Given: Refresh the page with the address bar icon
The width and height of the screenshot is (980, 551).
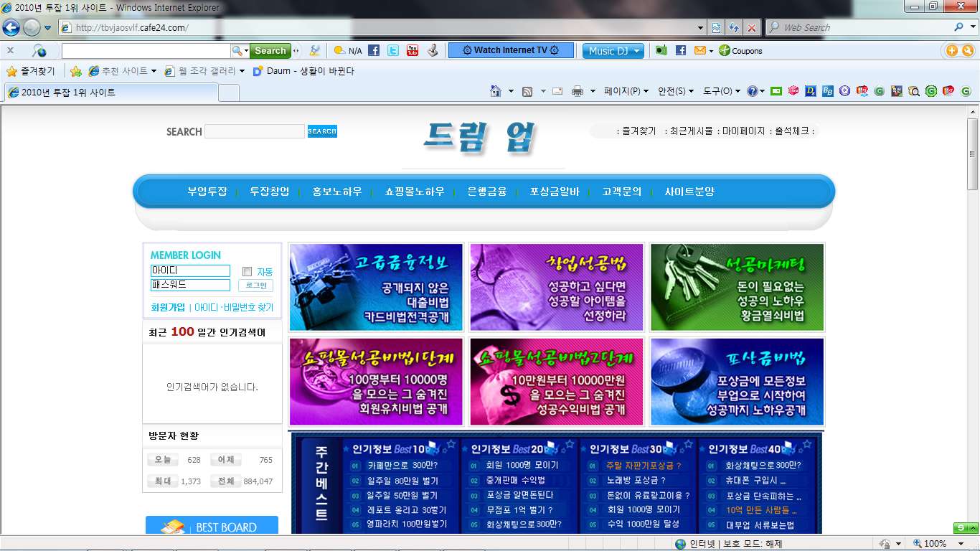Looking at the screenshot, I should 734,28.
